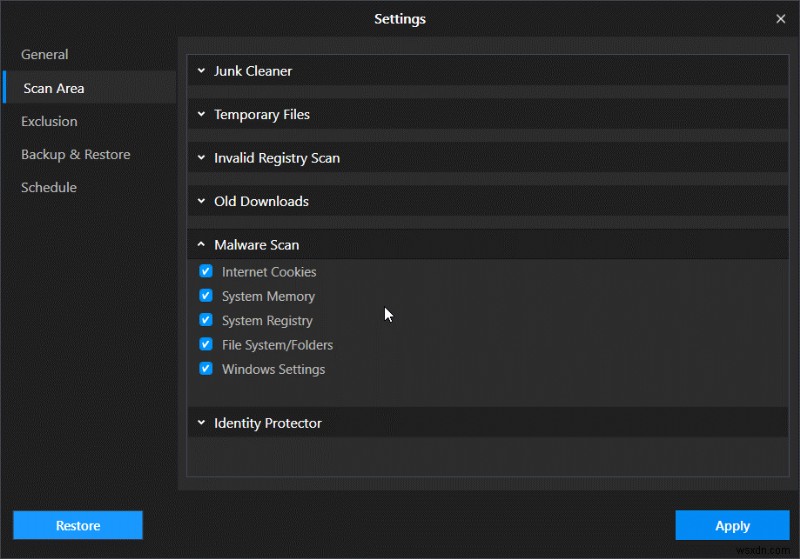
Task: Select the Scan Area tab
Action: [x=54, y=88]
